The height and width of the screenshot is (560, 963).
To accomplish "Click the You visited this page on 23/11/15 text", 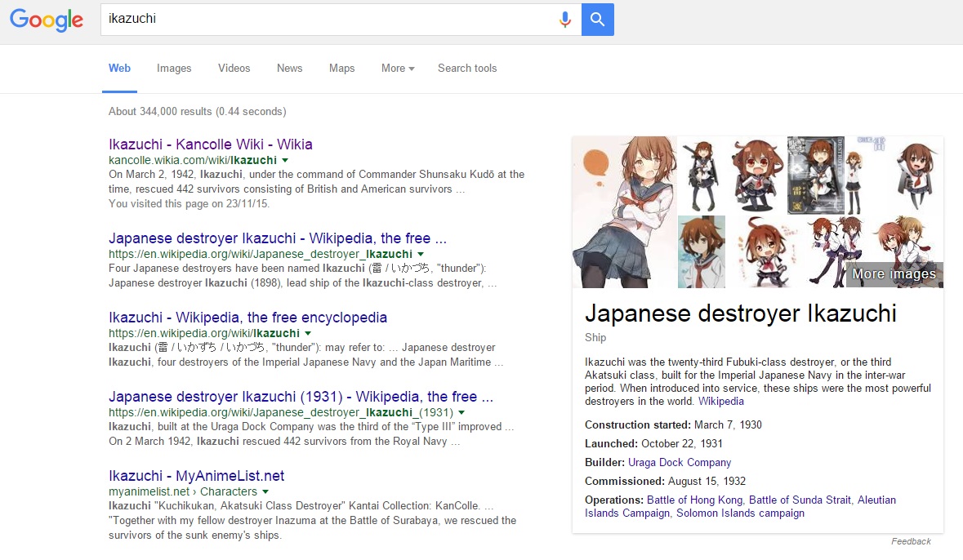I will click(x=189, y=204).
